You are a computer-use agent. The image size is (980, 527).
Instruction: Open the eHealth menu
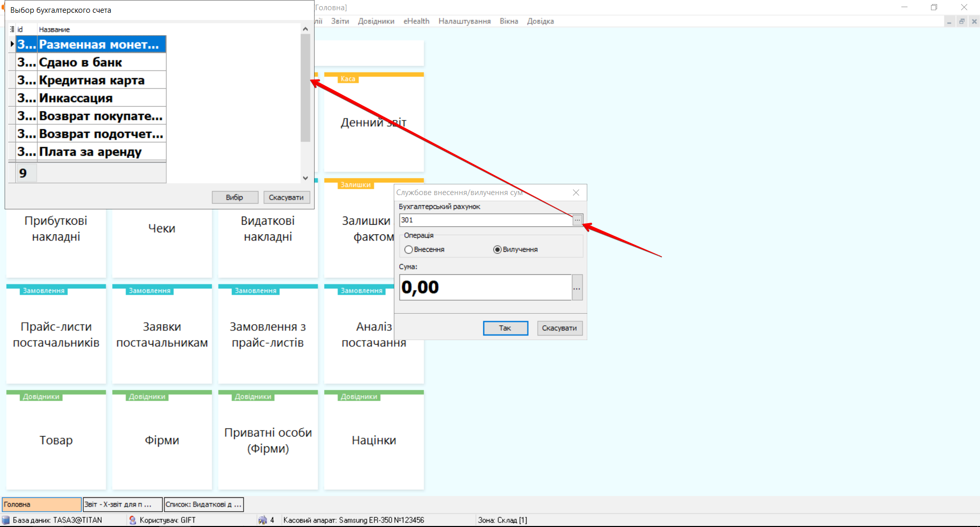coord(416,21)
